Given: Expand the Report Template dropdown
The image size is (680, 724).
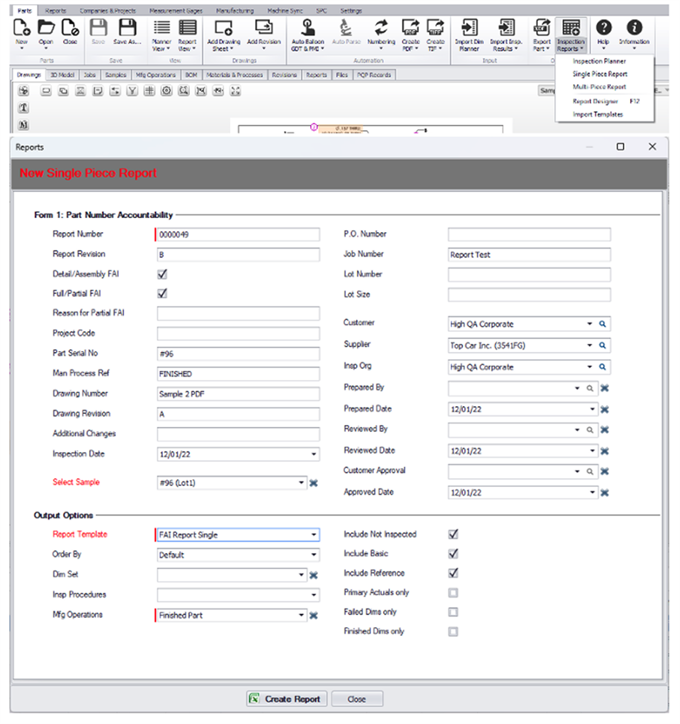Looking at the screenshot, I should tap(313, 535).
